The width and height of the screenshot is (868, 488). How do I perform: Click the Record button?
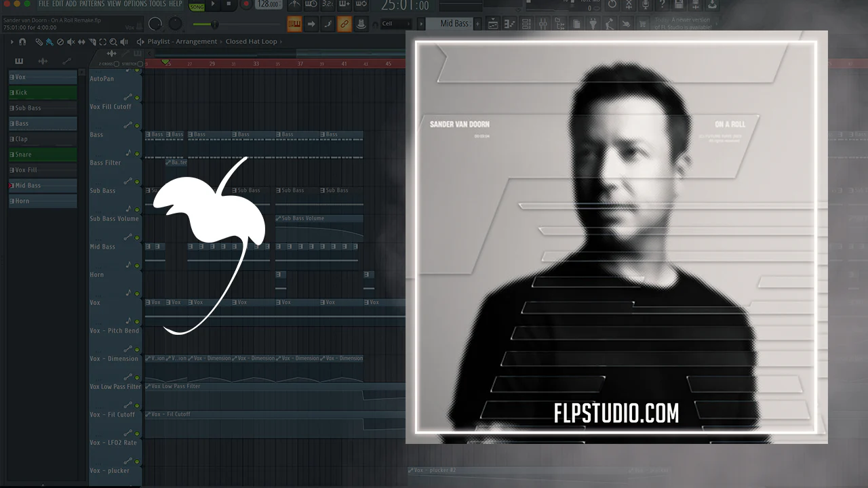[245, 4]
